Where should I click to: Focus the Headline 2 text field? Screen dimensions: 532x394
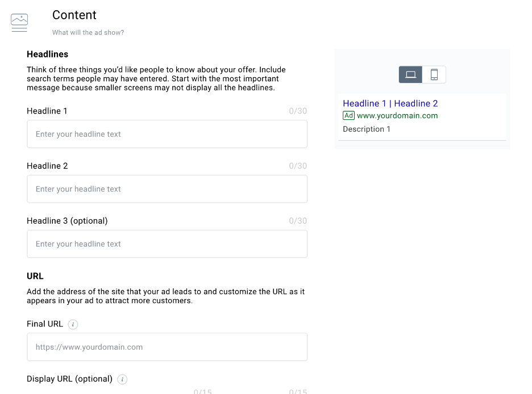(x=167, y=188)
